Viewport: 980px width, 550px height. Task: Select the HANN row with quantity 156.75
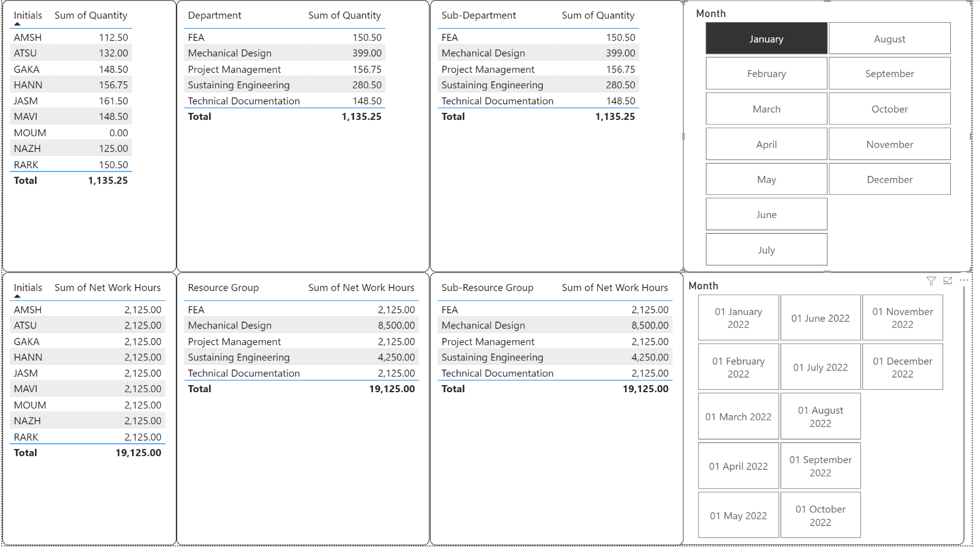[x=71, y=85]
